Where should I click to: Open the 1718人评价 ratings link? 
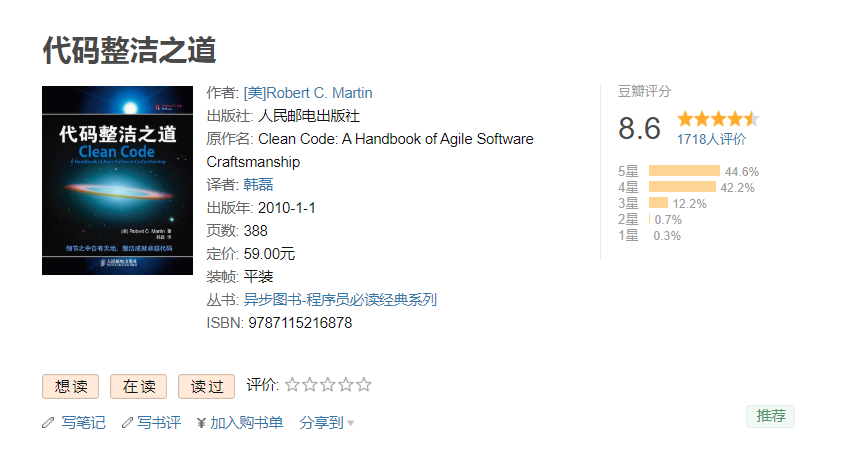[x=711, y=139]
